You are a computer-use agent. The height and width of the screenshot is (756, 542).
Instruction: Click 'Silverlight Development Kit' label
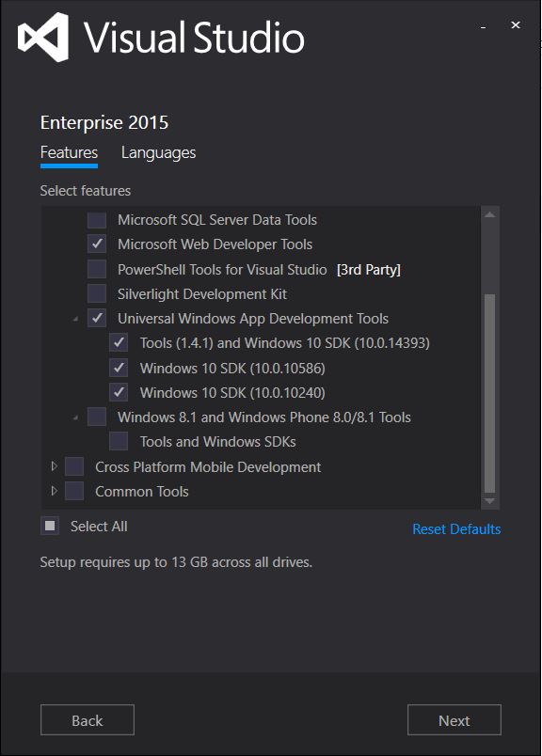pos(202,294)
